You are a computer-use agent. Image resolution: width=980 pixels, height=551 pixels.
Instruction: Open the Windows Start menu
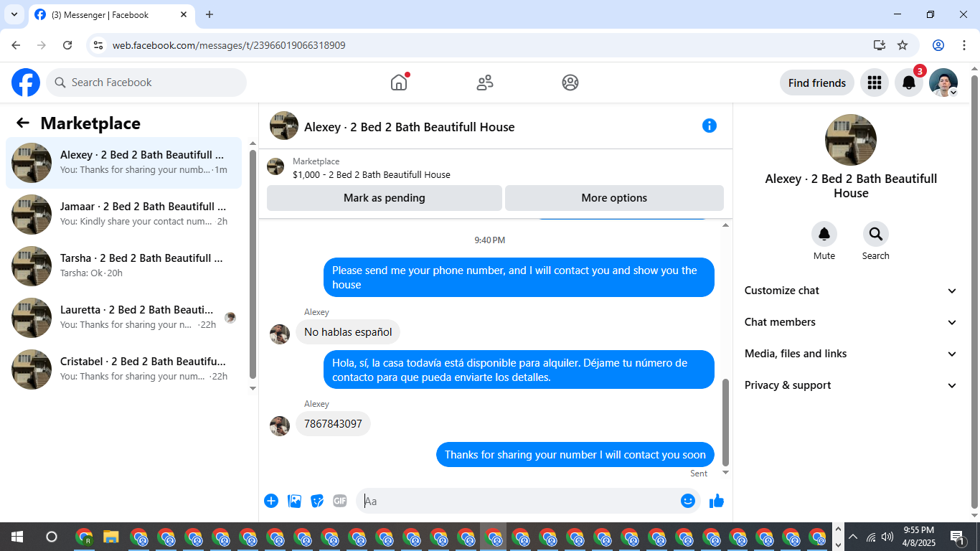[x=17, y=537]
